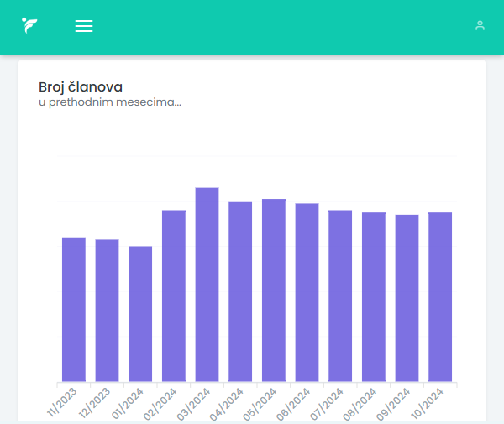Click the 06/2024 chart bar

307,292
